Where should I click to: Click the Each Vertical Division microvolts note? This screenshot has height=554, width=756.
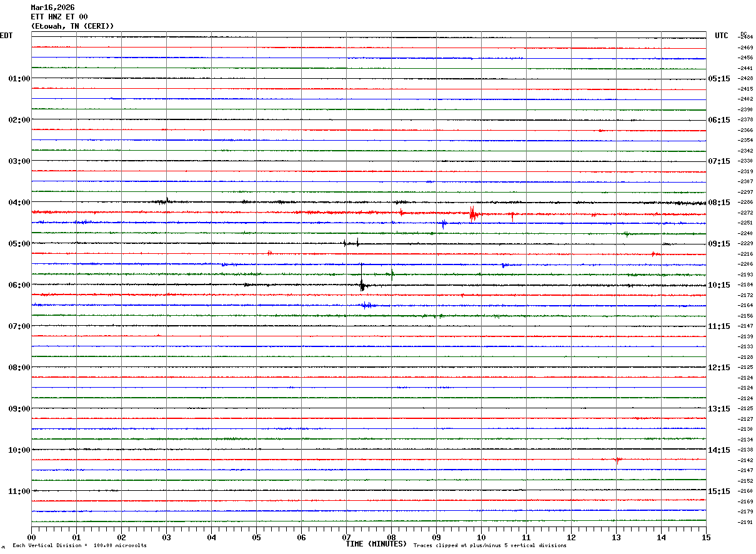pos(79,546)
